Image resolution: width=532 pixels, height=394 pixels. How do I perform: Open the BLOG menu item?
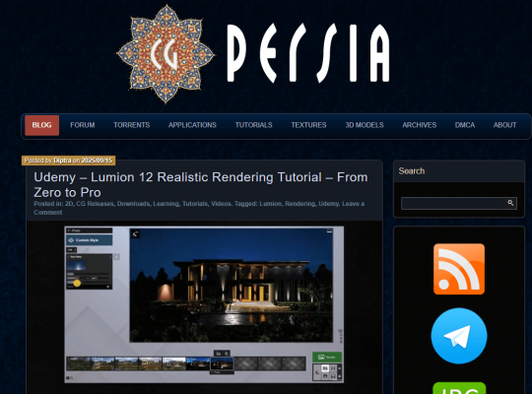tap(41, 125)
